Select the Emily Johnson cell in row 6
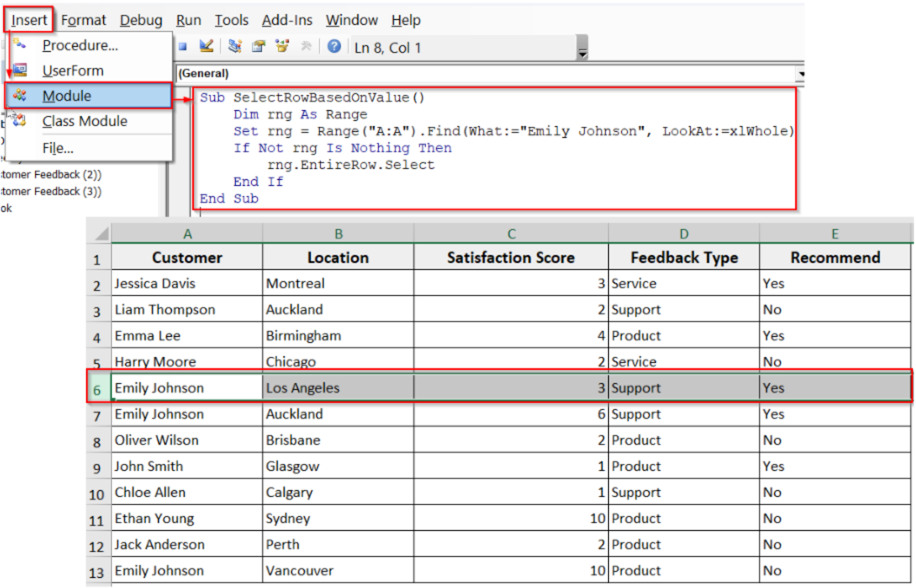Viewport: 916px width, 588px height. [187, 388]
